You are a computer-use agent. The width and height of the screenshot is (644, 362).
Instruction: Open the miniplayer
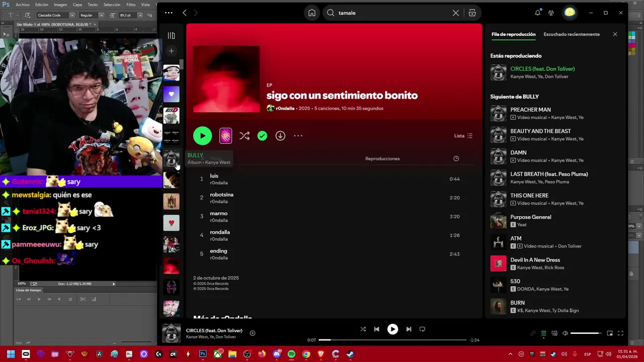pos(610,333)
